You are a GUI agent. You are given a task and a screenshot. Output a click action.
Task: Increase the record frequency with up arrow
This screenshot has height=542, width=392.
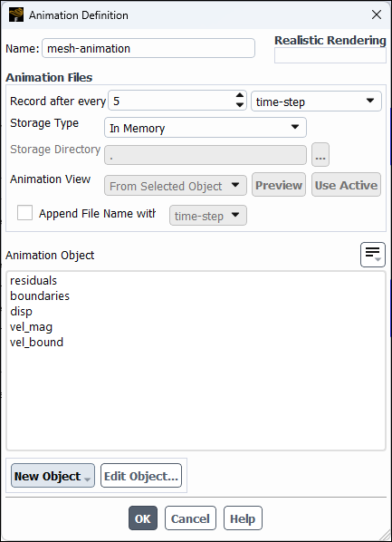pos(240,96)
